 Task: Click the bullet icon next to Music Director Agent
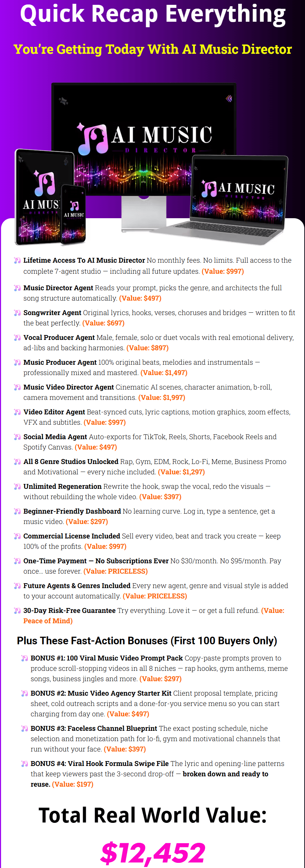(17, 288)
